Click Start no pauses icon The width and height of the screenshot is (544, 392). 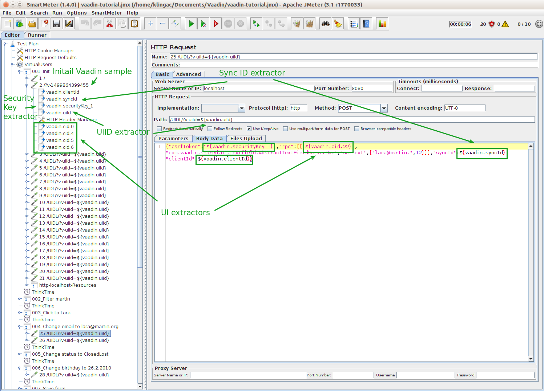tap(204, 24)
